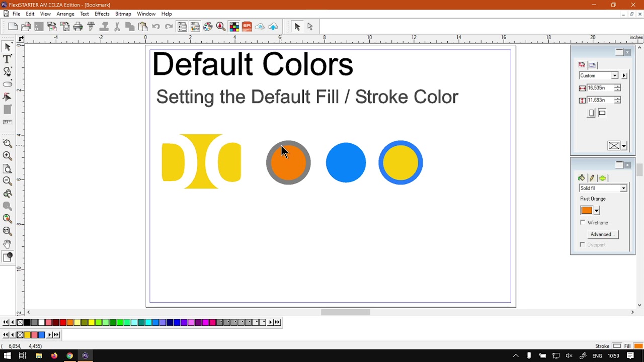Open Chrome from the taskbar

(69, 355)
